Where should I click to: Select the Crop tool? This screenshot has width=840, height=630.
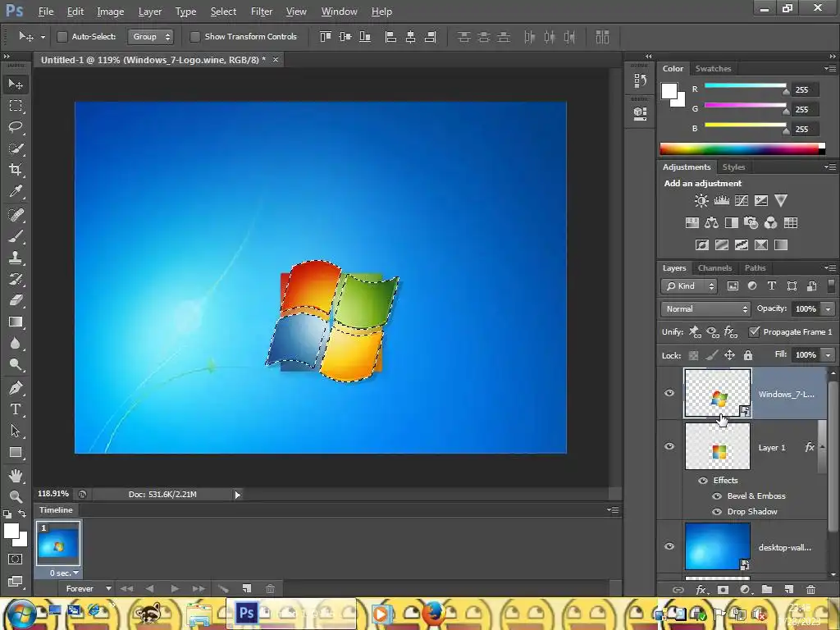point(16,170)
